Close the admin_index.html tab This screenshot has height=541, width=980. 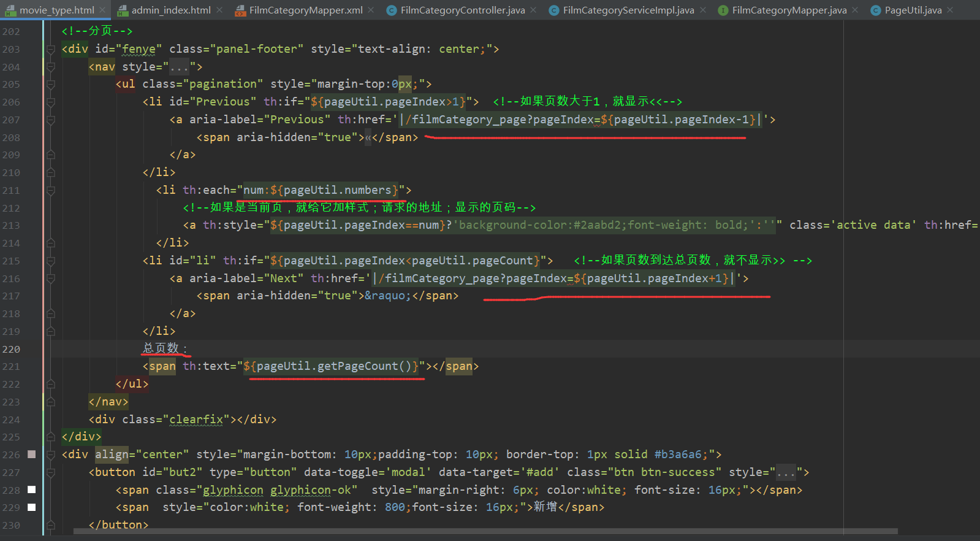[x=219, y=10]
